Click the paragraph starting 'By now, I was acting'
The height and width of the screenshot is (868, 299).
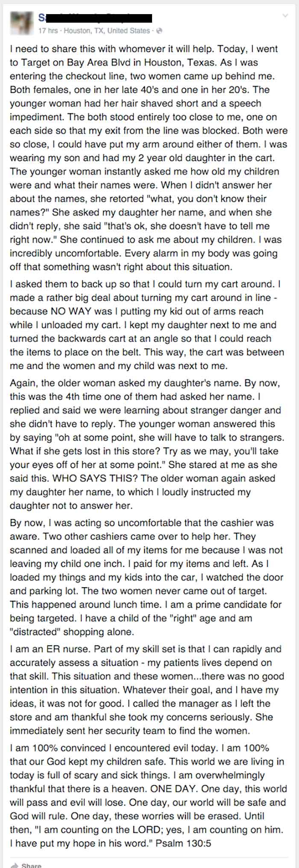click(147, 577)
